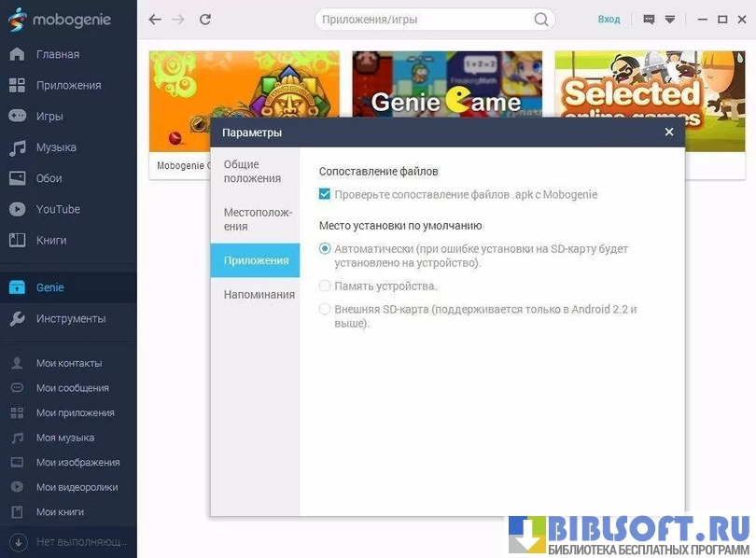
Task: Select the Автоматически install location option
Action: (x=325, y=249)
